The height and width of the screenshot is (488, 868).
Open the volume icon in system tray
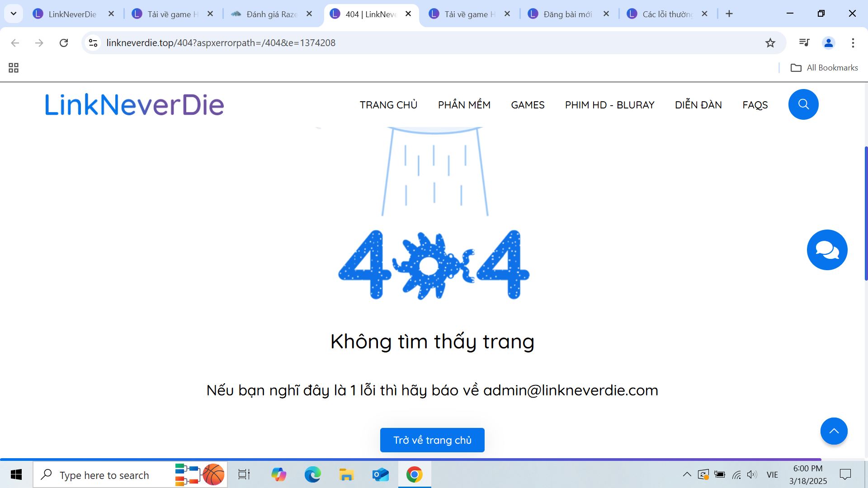tap(752, 474)
